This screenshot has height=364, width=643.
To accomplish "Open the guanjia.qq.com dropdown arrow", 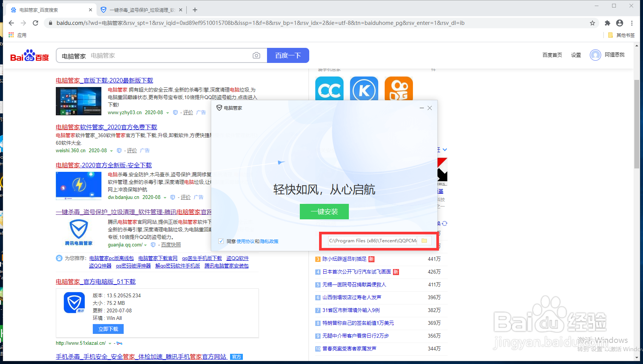I will (145, 245).
